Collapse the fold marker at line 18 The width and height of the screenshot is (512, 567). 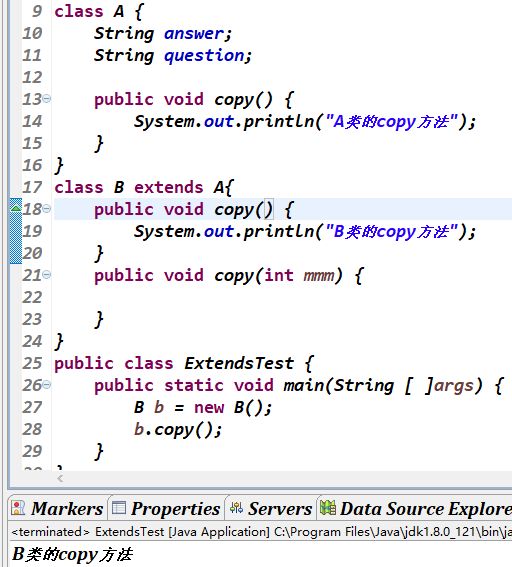47,208
